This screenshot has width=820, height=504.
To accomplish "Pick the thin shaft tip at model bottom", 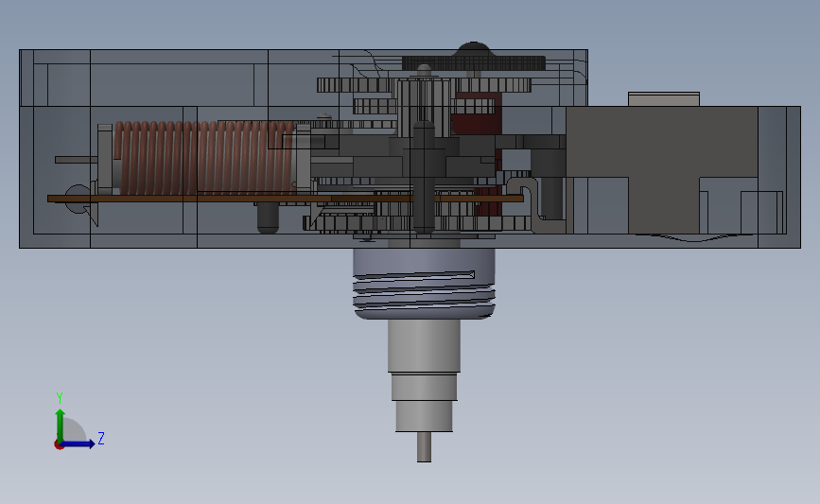I will point(424,447).
